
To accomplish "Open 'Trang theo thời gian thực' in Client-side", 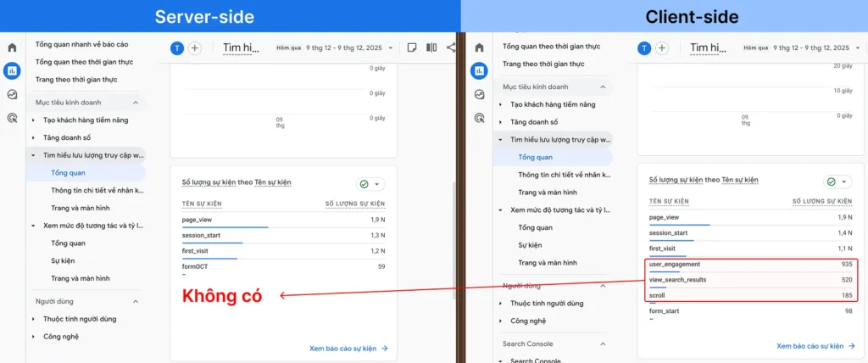I will click(543, 64).
